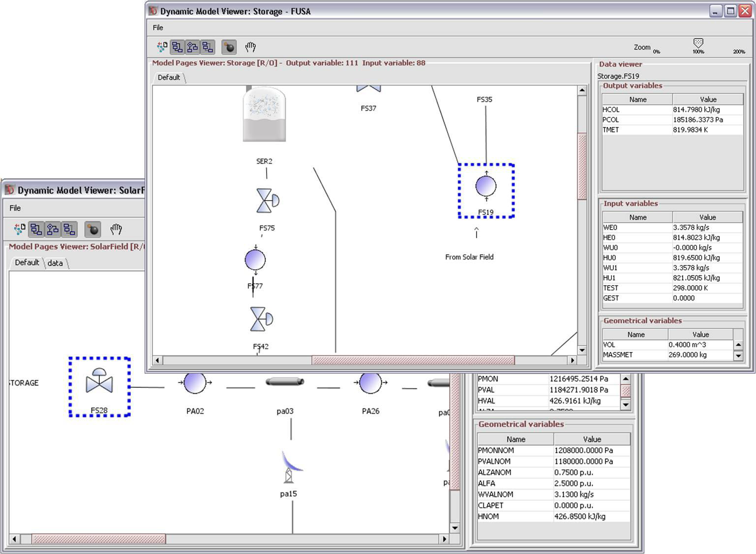This screenshot has width=756, height=554.
Task: Select the TEST input variable row
Action: tap(672, 288)
